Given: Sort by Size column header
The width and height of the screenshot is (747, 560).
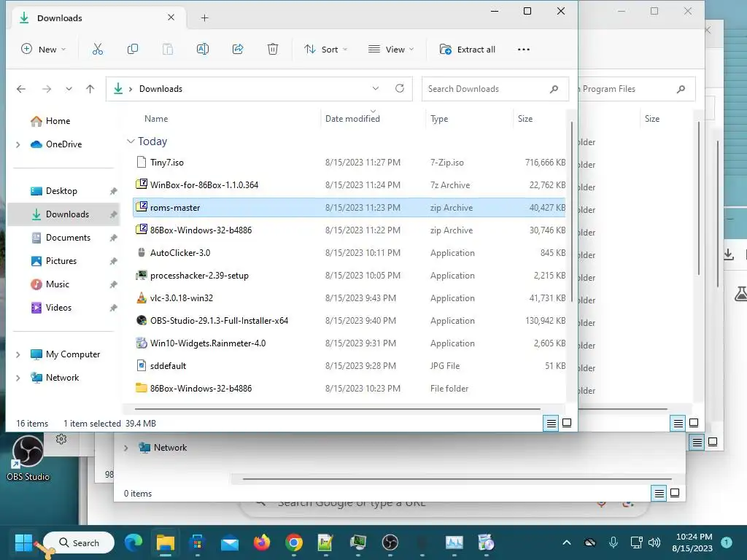Looking at the screenshot, I should tap(525, 119).
